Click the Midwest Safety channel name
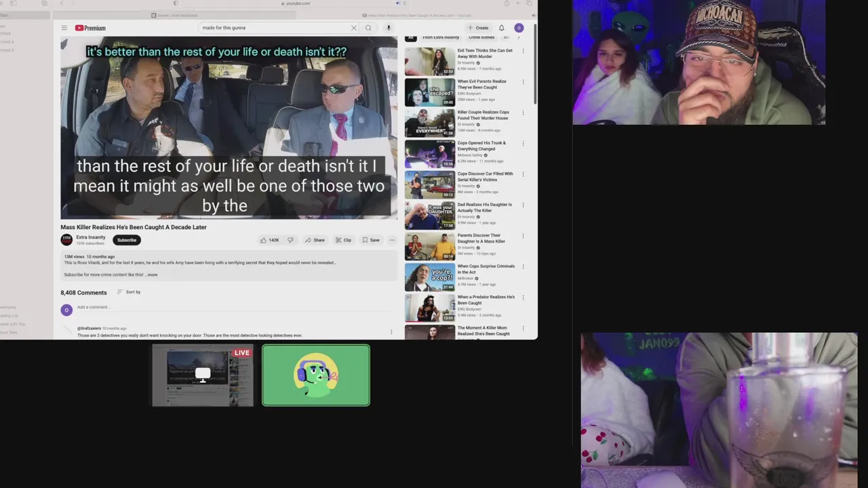 click(x=470, y=155)
